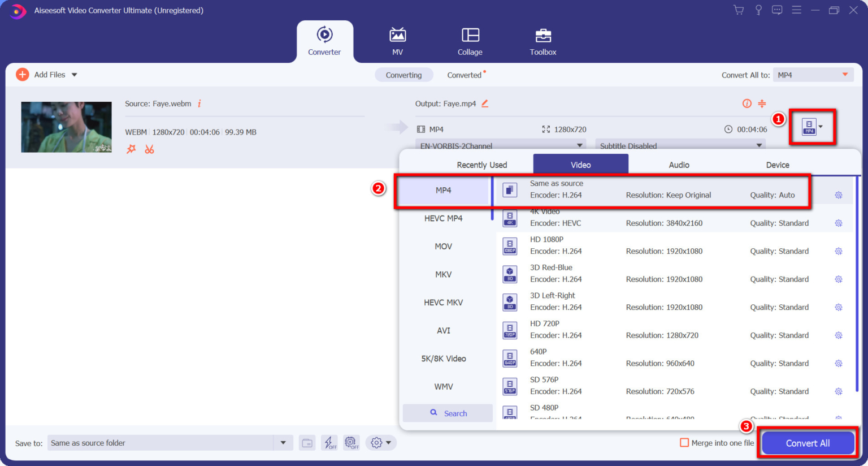Open the cart to purchase the software
This screenshot has height=466, width=868.
[x=738, y=10]
